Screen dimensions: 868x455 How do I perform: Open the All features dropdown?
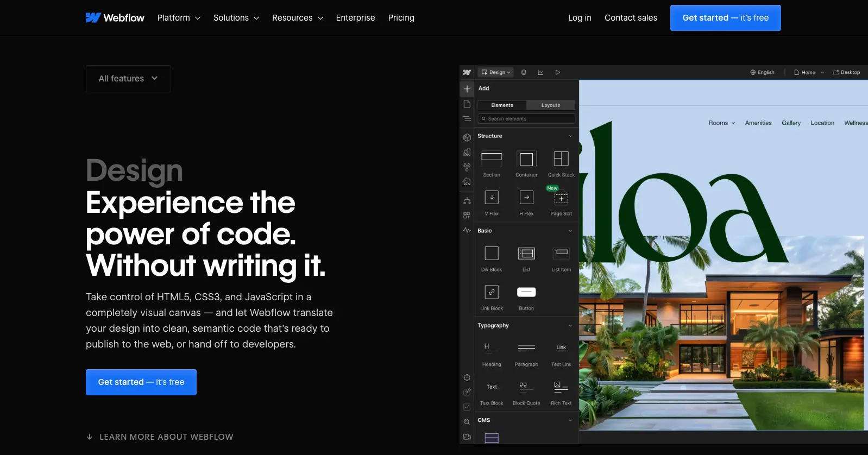coord(128,79)
